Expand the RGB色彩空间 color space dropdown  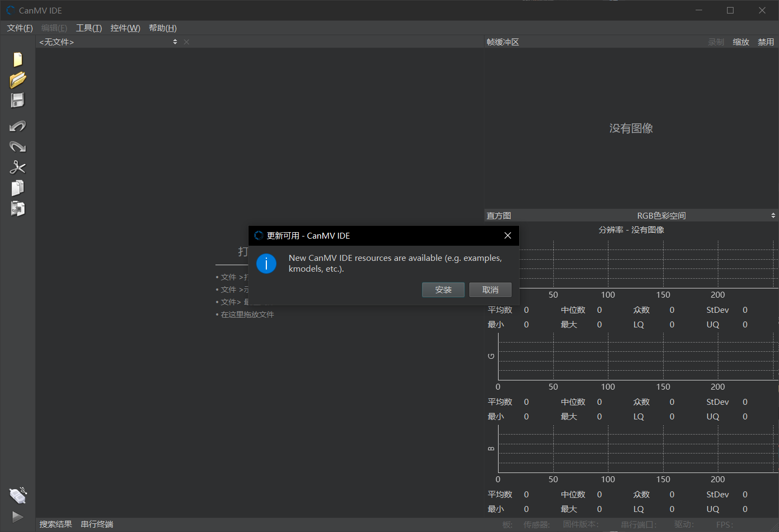[704, 215]
